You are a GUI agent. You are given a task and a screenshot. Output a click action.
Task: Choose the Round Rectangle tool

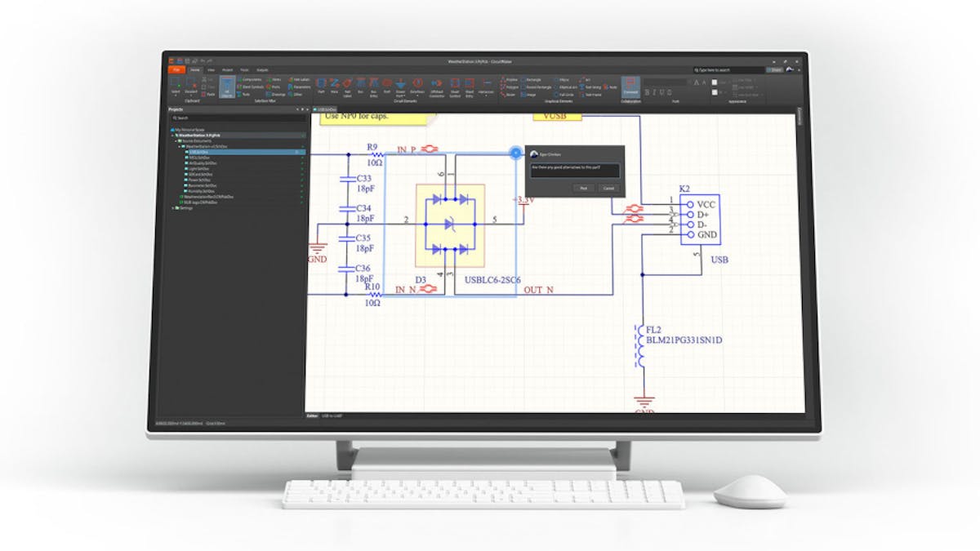[x=536, y=87]
